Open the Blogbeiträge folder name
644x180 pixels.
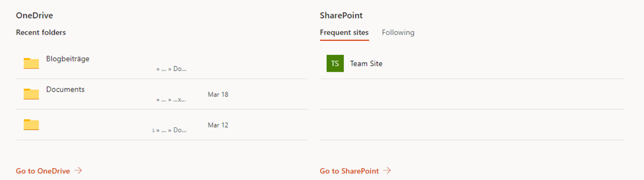click(x=67, y=59)
